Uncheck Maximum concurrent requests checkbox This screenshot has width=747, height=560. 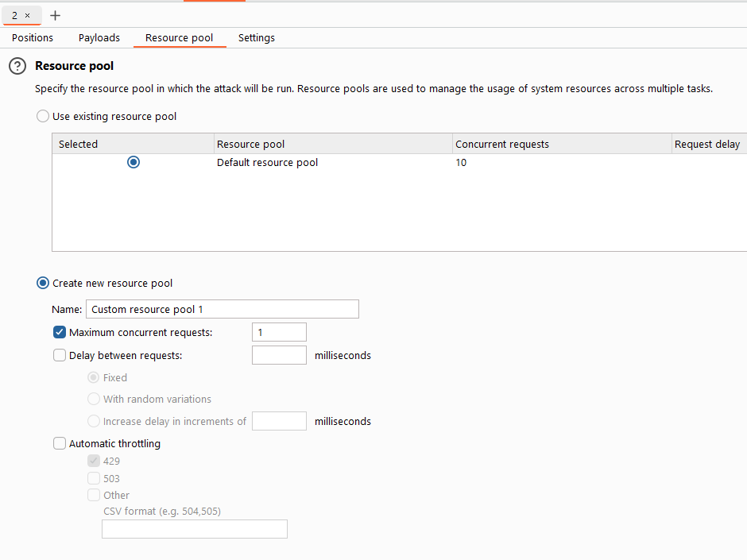coord(60,332)
